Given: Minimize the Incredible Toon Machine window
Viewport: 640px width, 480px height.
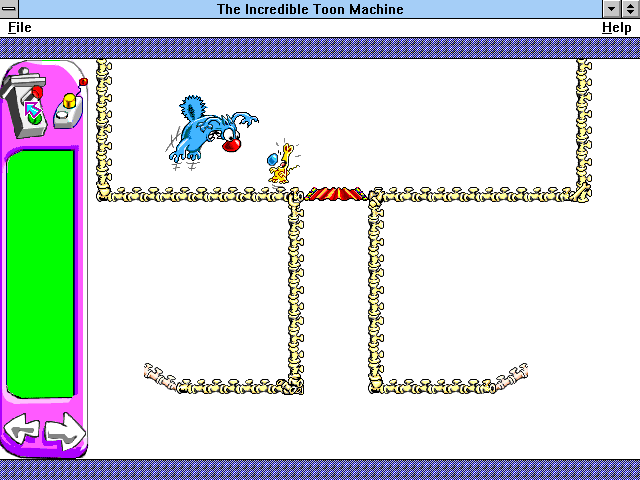Looking at the screenshot, I should tap(611, 9).
